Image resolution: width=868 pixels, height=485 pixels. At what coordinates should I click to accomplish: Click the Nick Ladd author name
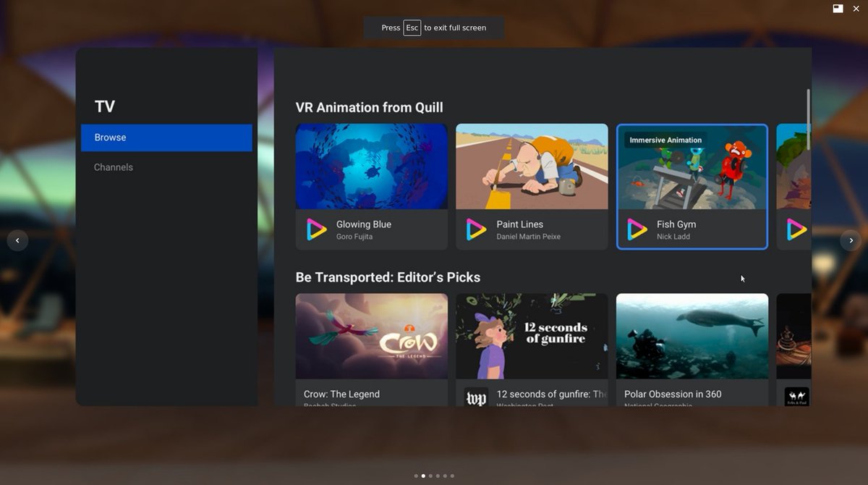coord(673,237)
